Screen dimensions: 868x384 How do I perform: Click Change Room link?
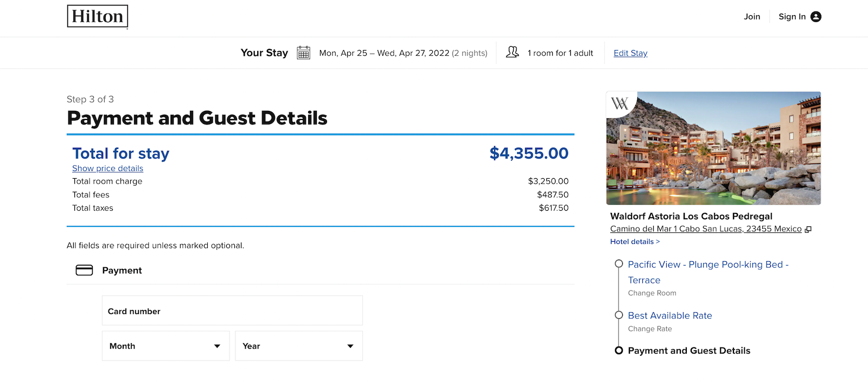click(652, 293)
